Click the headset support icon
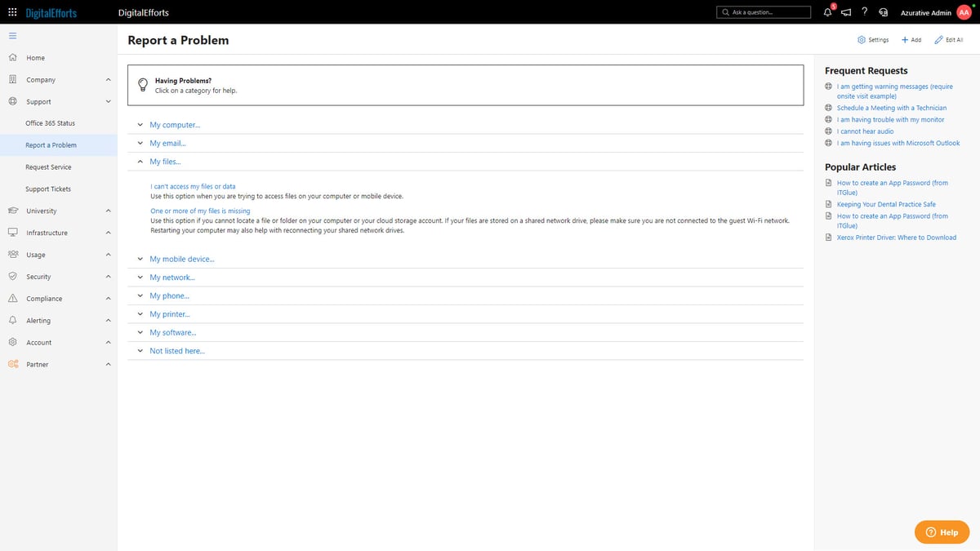Screen dimensions: 980x551 pyautogui.click(x=883, y=12)
